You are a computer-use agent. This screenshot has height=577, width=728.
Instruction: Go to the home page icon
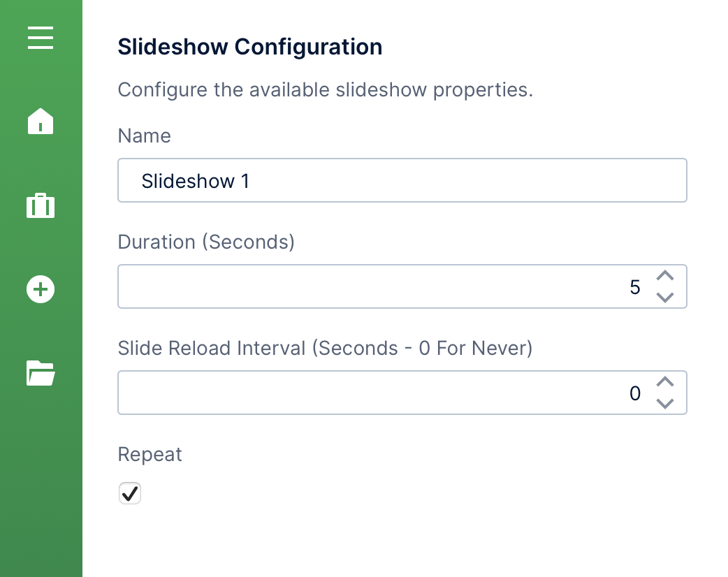point(41,122)
